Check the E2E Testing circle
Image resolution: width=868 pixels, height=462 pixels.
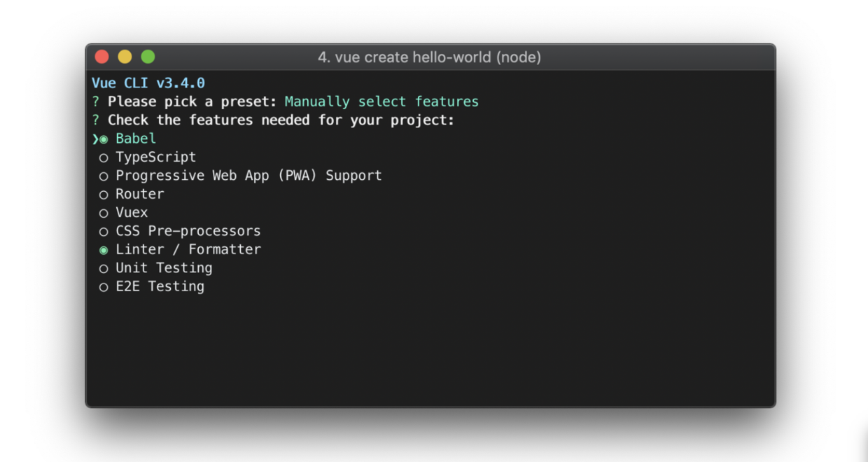(x=104, y=287)
